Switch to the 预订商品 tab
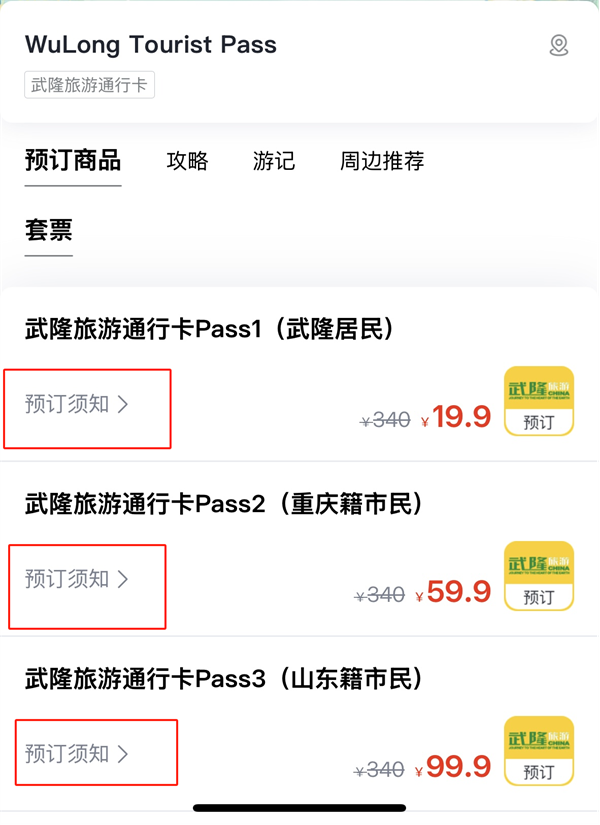 click(x=73, y=161)
